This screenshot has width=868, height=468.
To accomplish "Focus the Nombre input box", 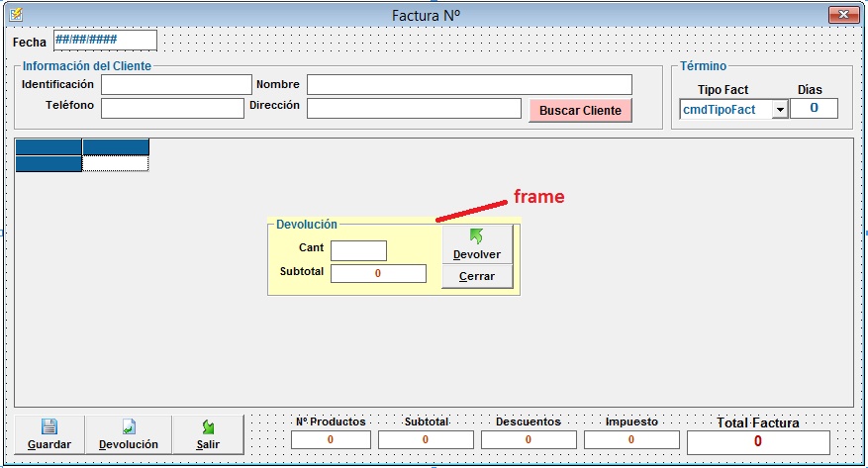I will (468, 85).
